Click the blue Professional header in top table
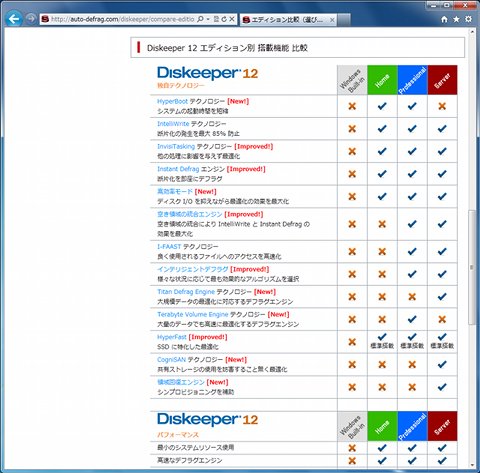This screenshot has width=480, height=473. pos(412,80)
